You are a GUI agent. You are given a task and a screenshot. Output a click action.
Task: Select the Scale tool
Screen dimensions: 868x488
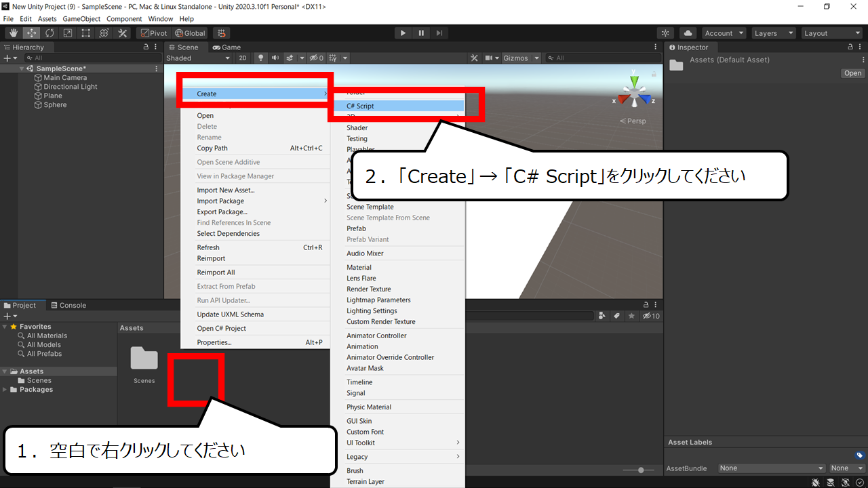click(68, 33)
